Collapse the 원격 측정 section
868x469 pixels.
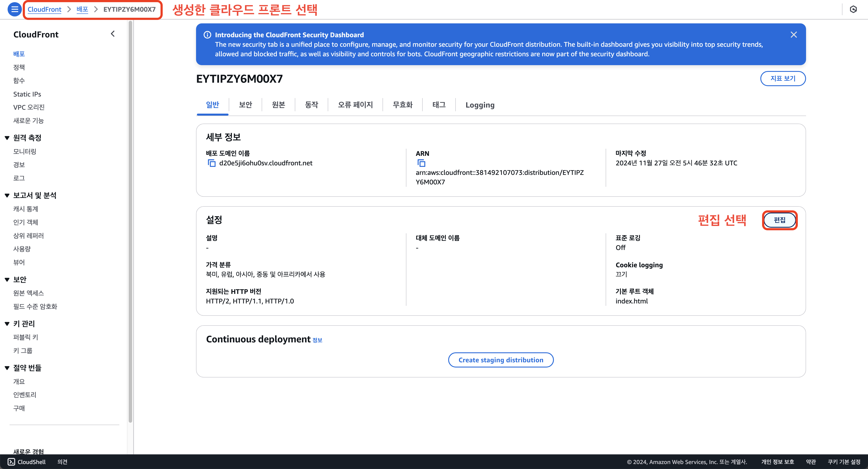pyautogui.click(x=7, y=138)
